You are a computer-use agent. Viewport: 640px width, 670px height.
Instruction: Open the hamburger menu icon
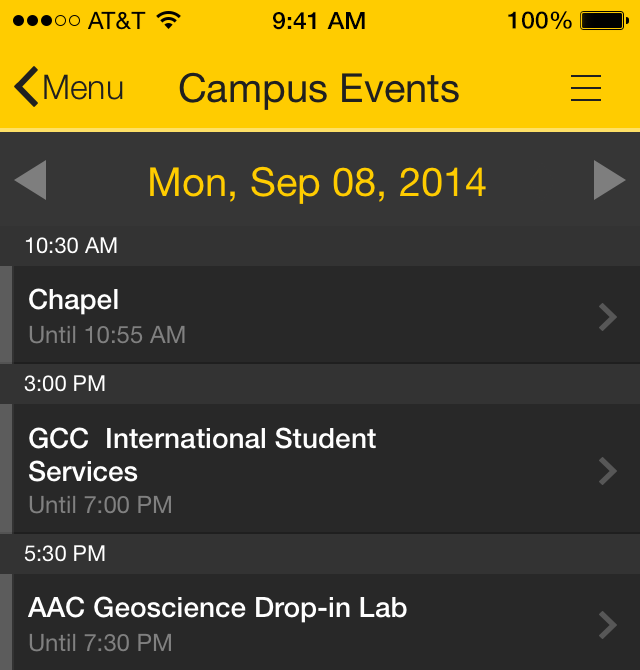(586, 88)
